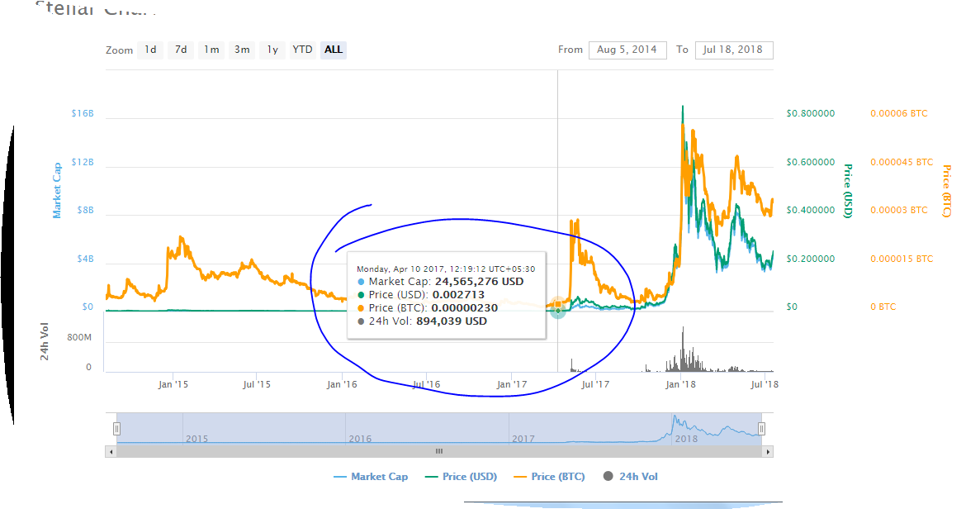Click the $0.400000 axis label
The image size is (980, 509).
point(811,210)
